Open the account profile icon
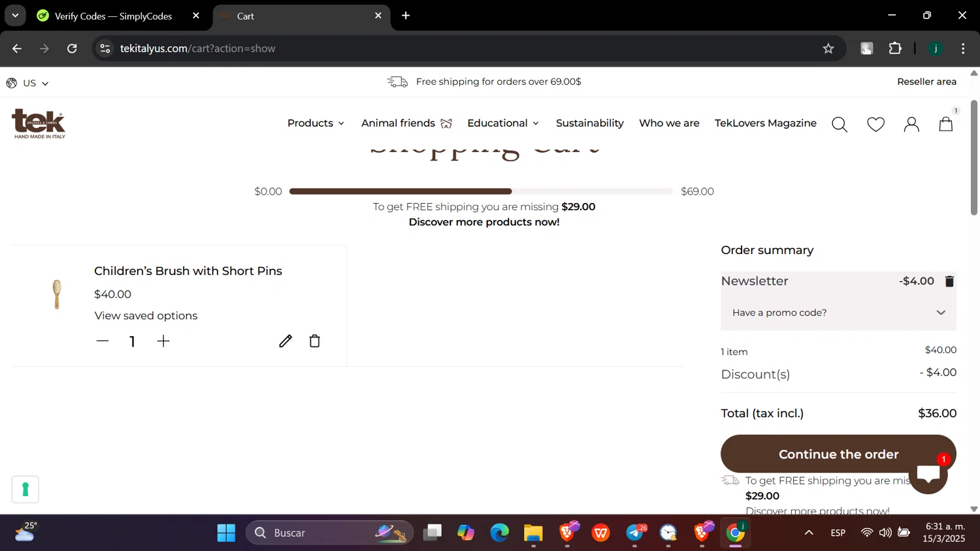 [911, 124]
